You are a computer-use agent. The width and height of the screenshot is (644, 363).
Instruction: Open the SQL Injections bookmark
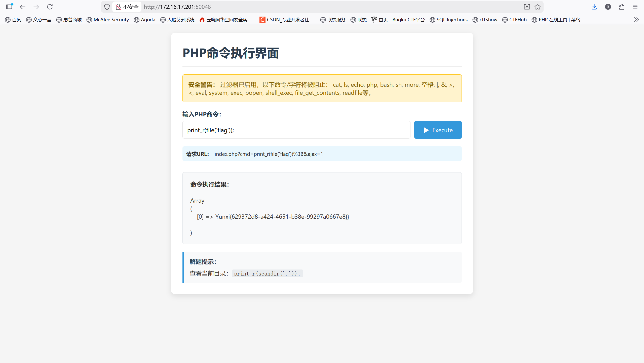[449, 20]
